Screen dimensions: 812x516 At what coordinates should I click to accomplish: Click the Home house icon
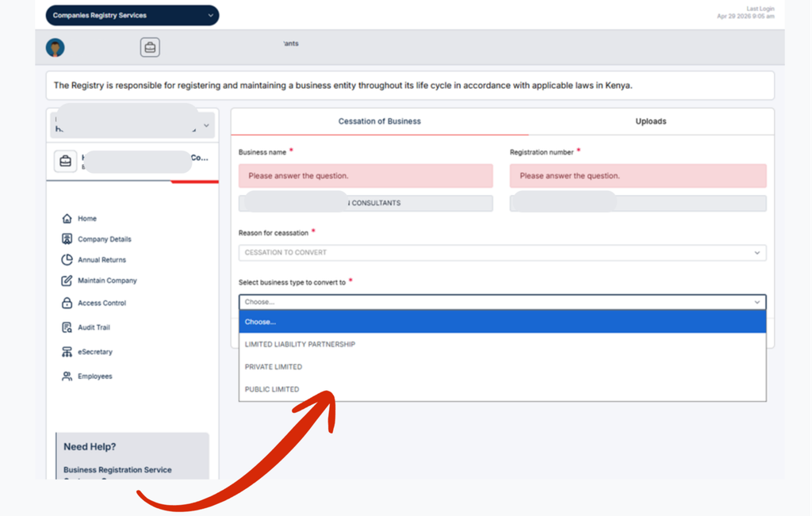pyautogui.click(x=67, y=219)
